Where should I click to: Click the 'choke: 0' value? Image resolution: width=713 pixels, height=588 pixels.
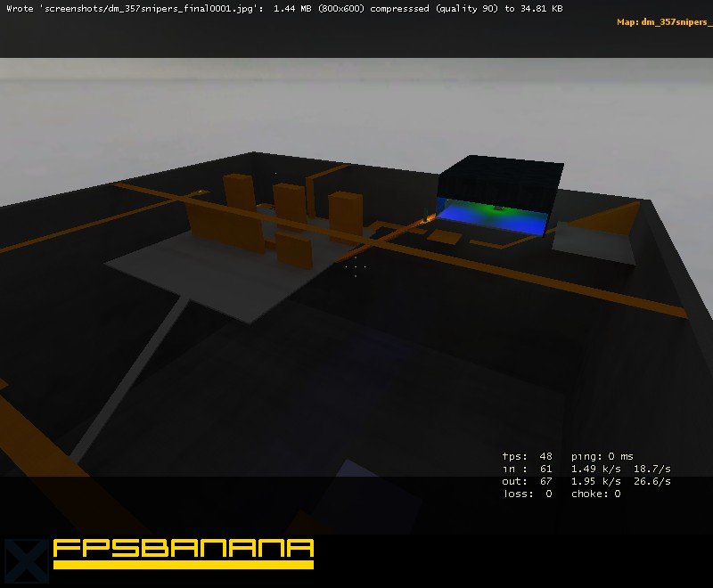[x=595, y=494]
